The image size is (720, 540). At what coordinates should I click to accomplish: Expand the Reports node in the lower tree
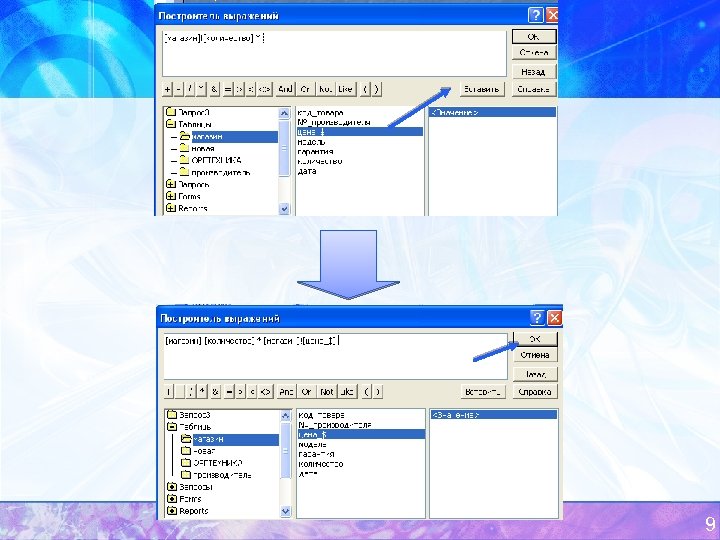point(172,511)
